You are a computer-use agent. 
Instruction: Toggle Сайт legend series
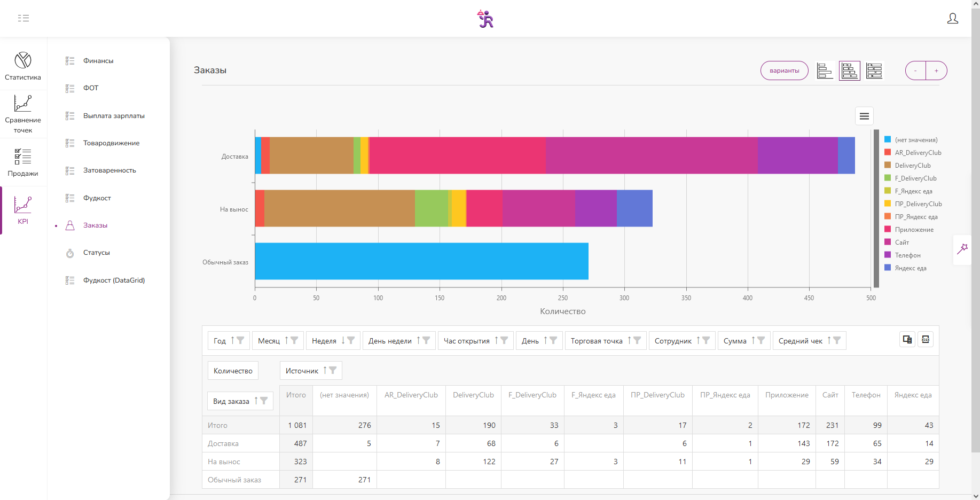[897, 243]
